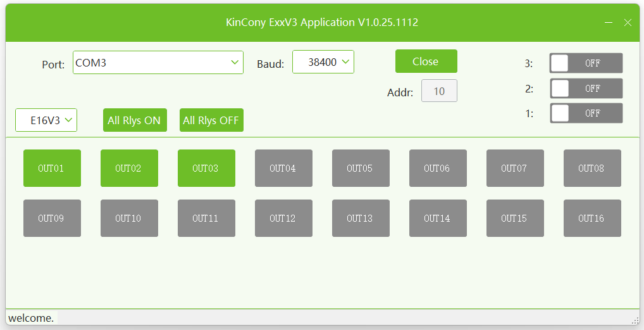644x330 pixels.
Task: Minimize the KinCony application window
Action: (609, 23)
